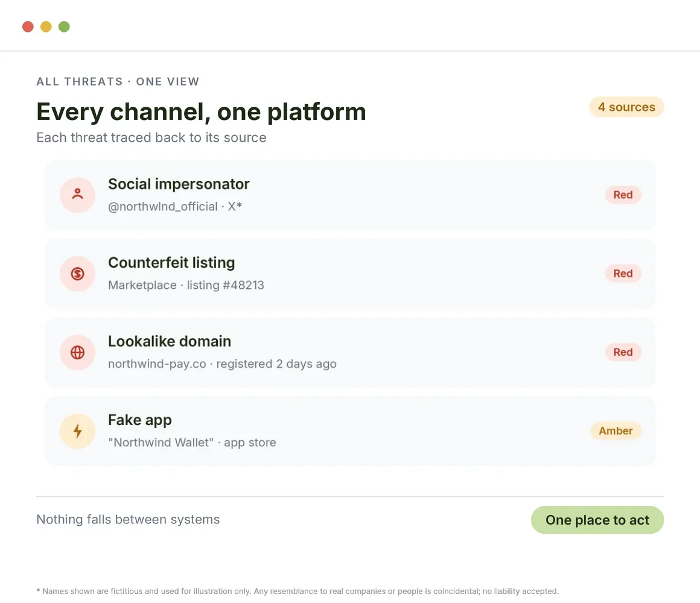
Task: Click the Counterfeit listing dollar icon
Action: coord(78,273)
